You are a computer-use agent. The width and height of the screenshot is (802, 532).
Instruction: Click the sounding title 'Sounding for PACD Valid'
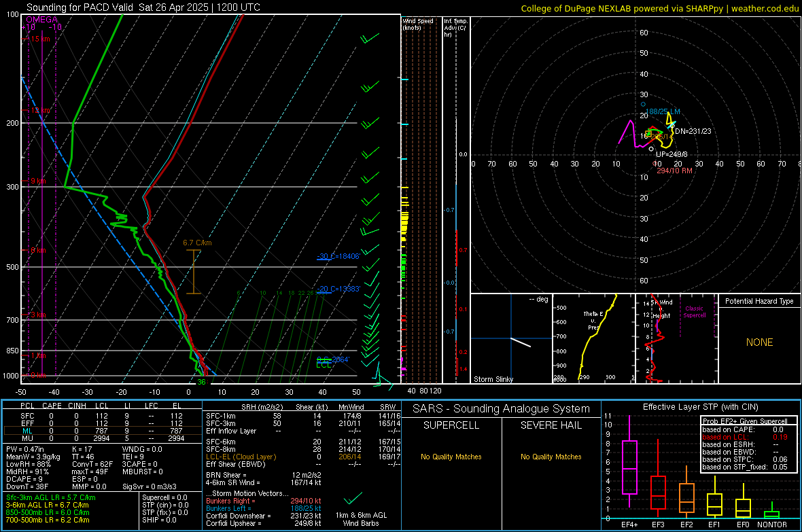tap(80, 7)
